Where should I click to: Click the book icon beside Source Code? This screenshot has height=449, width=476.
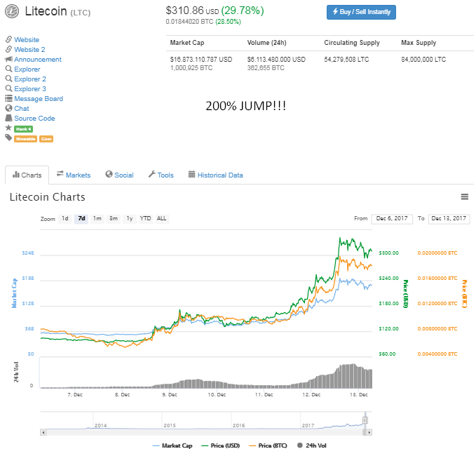point(8,118)
